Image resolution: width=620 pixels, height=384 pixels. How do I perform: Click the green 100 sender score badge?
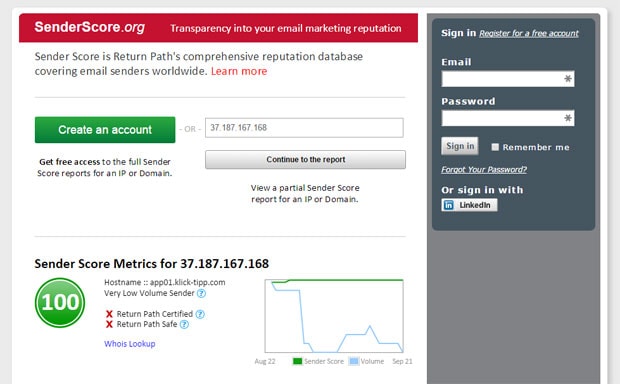(60, 303)
